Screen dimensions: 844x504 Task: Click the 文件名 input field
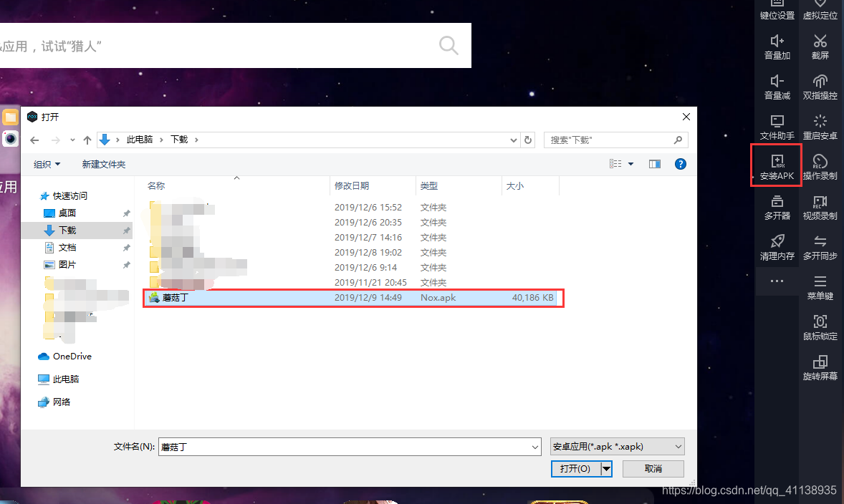click(x=344, y=447)
